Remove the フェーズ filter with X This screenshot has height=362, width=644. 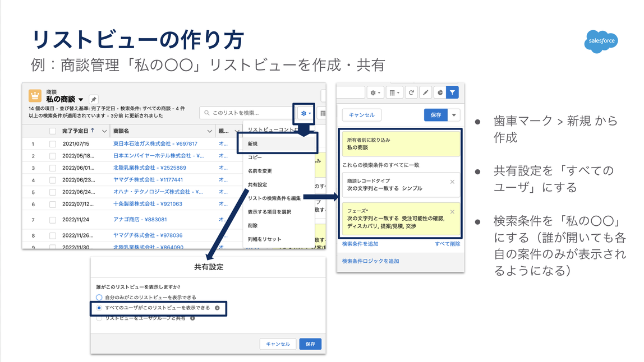[x=452, y=212]
